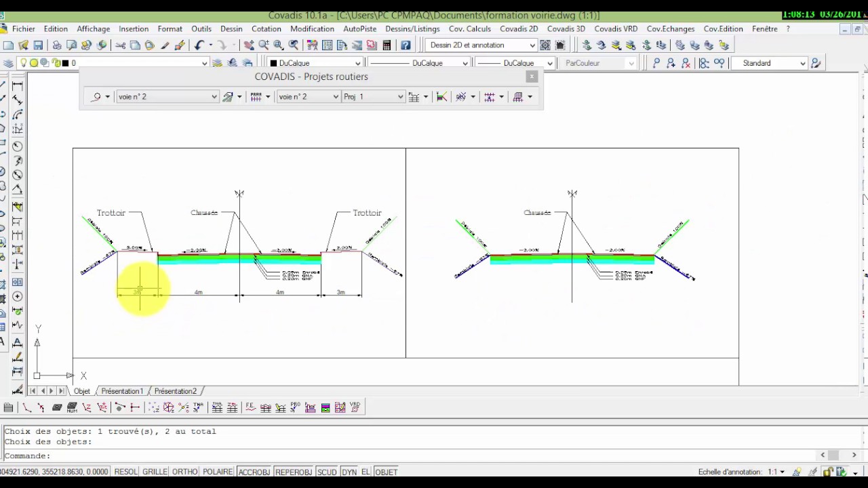The image size is (868, 488).
Task: Open the 'Dessin 2D et annotation' workspace dropdown
Action: pyautogui.click(x=481, y=45)
